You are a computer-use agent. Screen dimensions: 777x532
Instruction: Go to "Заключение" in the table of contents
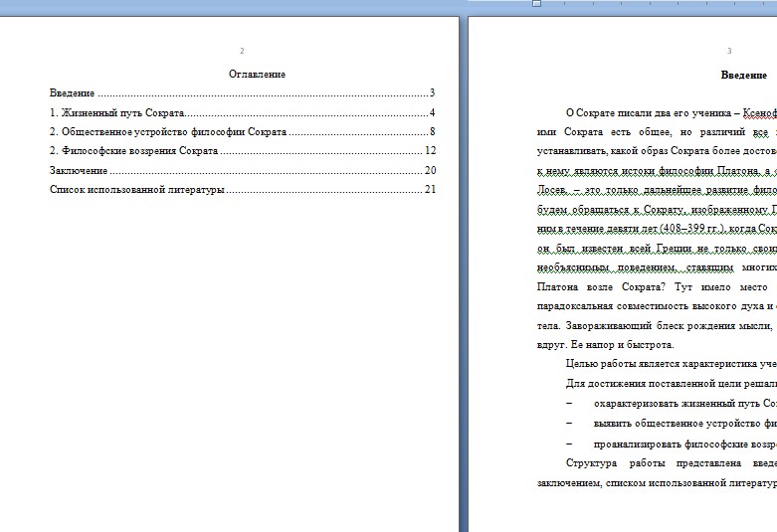(x=79, y=170)
